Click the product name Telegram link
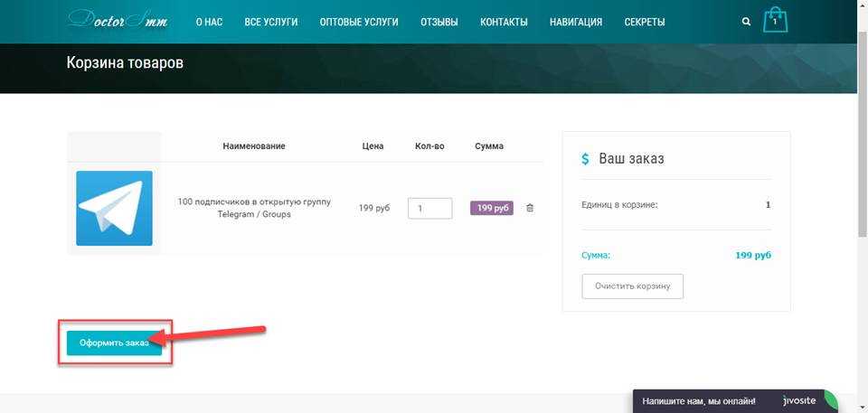This screenshot has width=868, height=413. pyautogui.click(x=254, y=208)
